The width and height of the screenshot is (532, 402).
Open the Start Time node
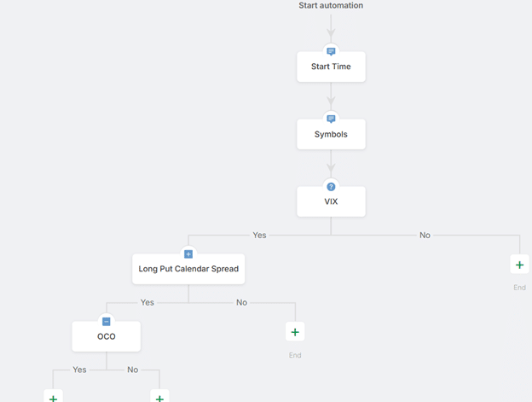(331, 67)
